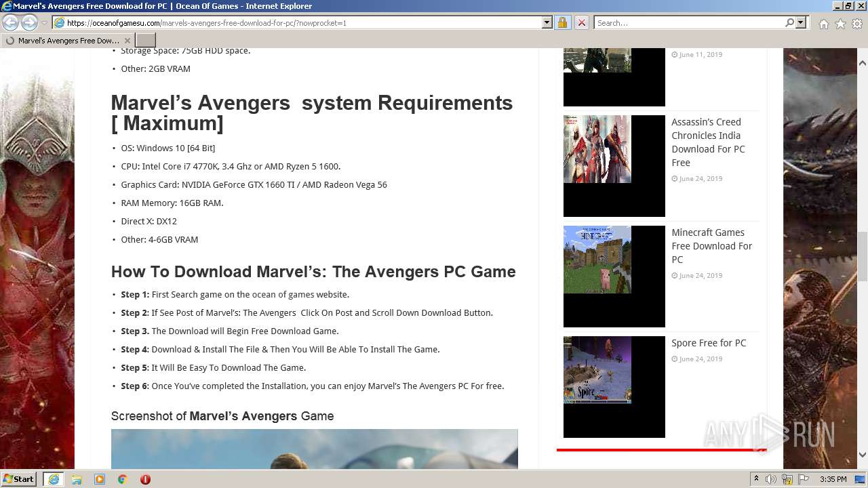This screenshot has width=868, height=488.
Task: Open Spore Free for PC link
Action: click(x=709, y=343)
